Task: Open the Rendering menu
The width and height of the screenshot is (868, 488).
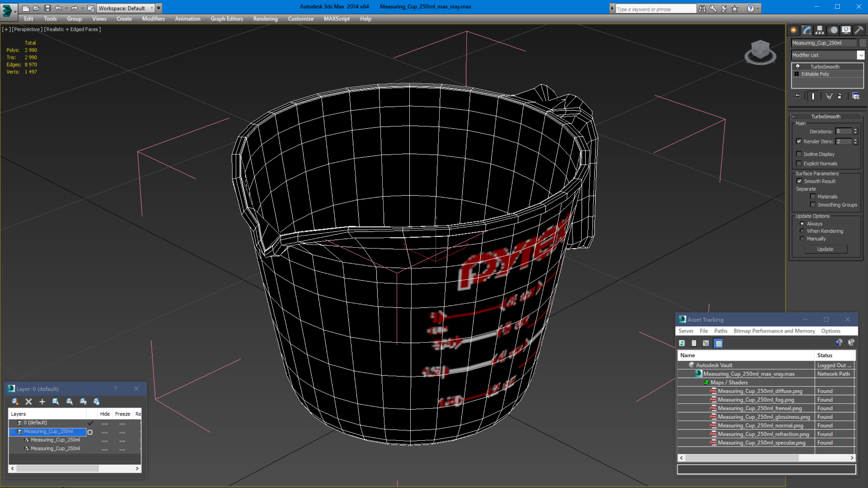Action: pos(265,19)
